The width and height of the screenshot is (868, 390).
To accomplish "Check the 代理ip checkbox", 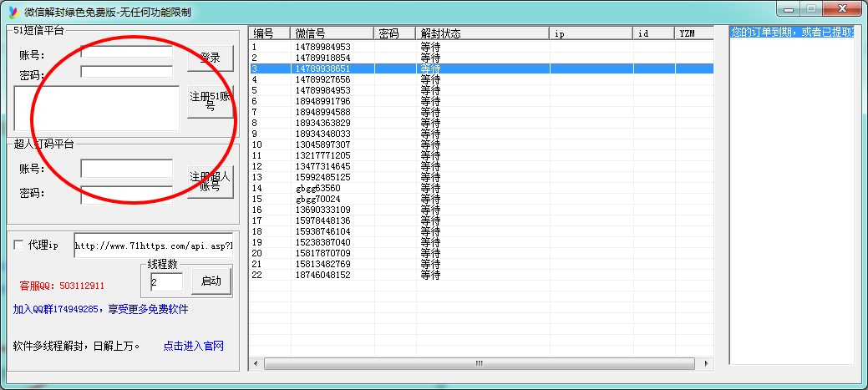I will (x=18, y=245).
